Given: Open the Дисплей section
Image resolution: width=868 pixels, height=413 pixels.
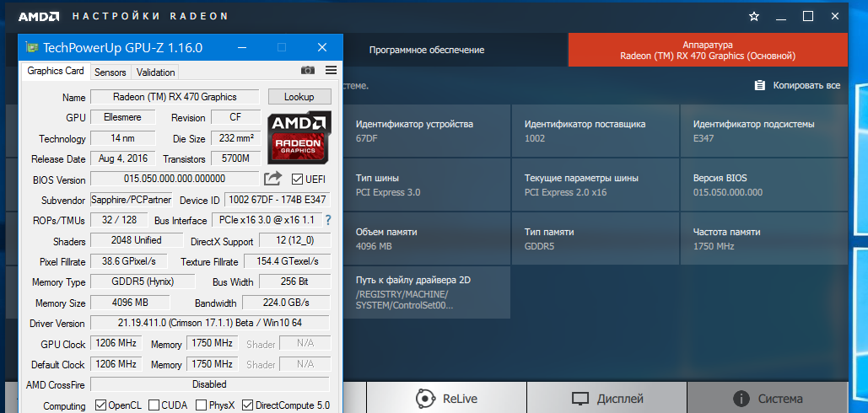Looking at the screenshot, I should tap(607, 398).
